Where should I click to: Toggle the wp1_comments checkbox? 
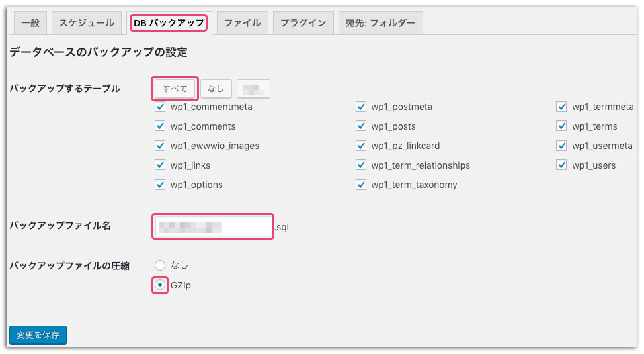point(160,126)
